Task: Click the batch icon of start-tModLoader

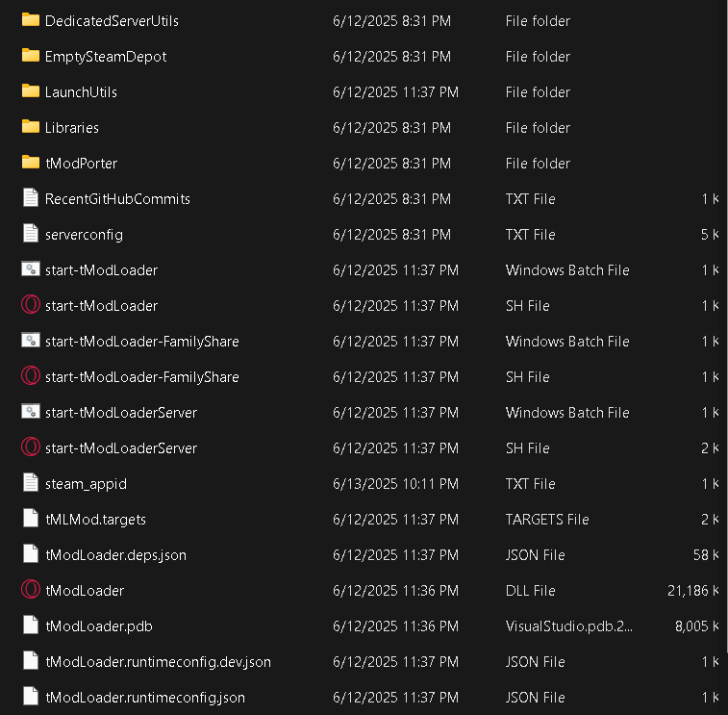Action: click(31, 269)
